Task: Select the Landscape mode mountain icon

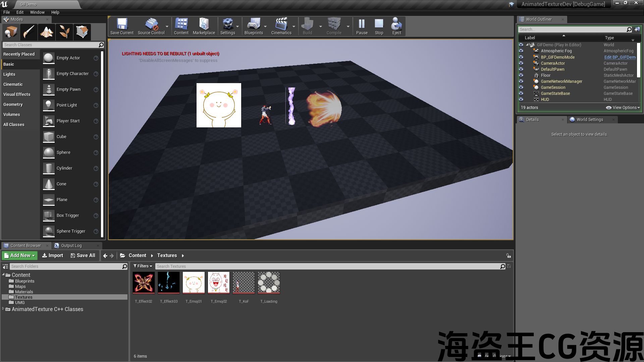Action: coord(47,32)
